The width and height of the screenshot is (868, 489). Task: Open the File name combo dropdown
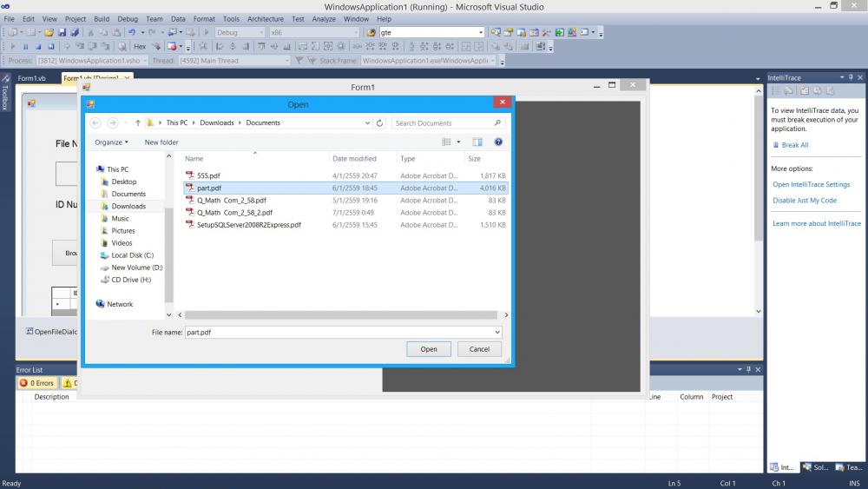coord(497,333)
